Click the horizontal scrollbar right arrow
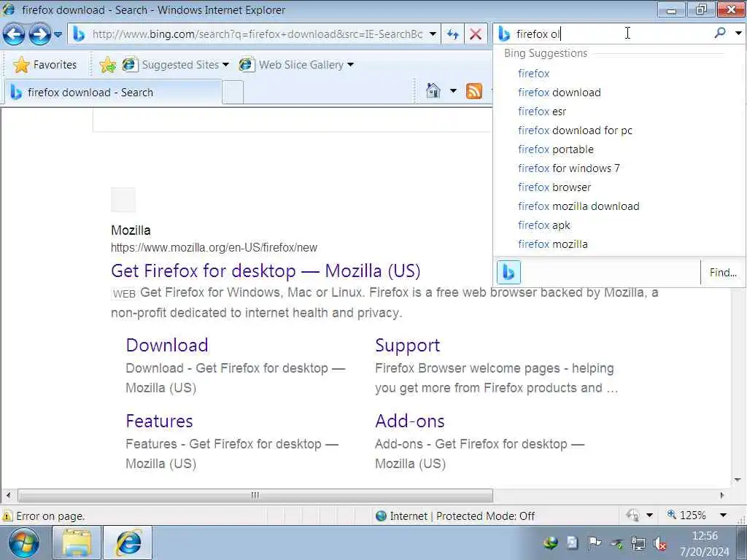 point(722,495)
